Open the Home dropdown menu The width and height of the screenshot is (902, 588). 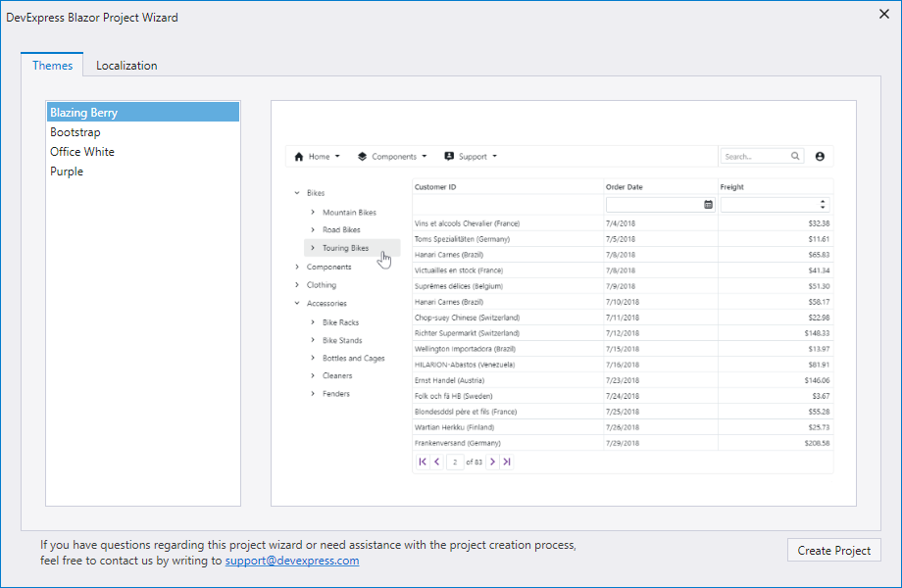(318, 156)
